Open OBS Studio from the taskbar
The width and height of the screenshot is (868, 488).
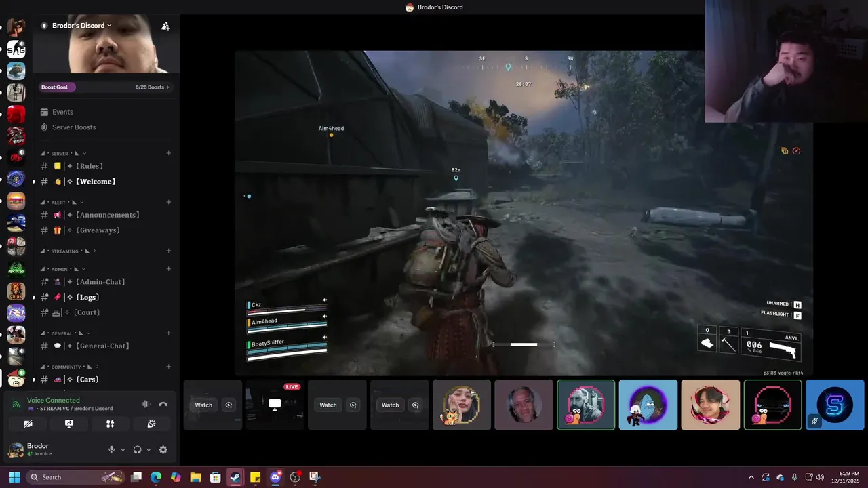pos(295,477)
